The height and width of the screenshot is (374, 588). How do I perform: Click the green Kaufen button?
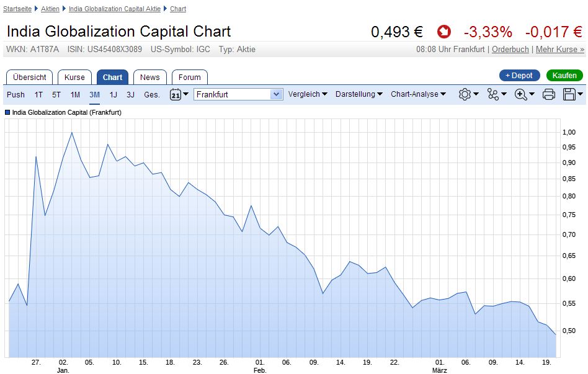click(564, 76)
